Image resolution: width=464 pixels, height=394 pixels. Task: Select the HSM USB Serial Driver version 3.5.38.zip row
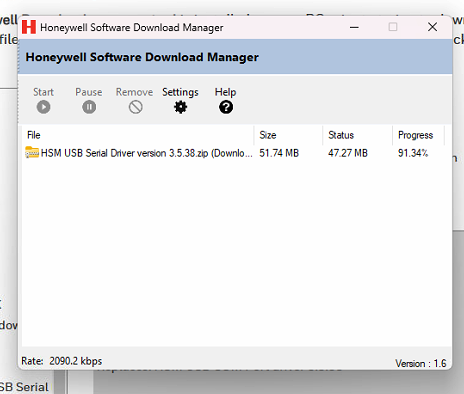(x=233, y=153)
